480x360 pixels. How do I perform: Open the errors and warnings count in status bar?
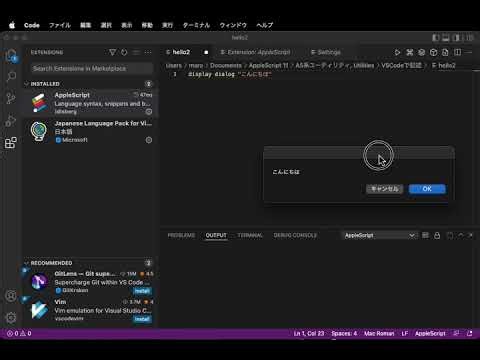(19, 333)
